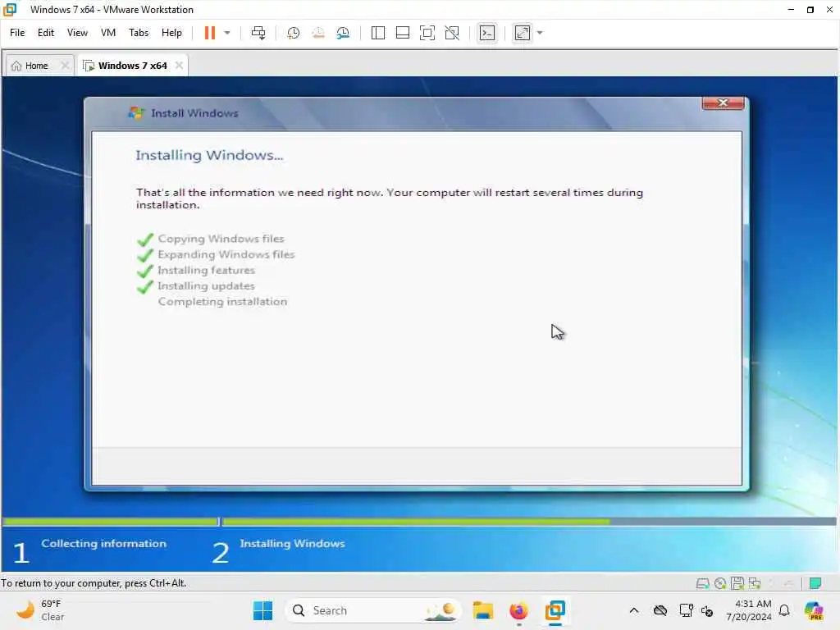The image size is (840, 630).
Task: Click 'Collecting information' stage label
Action: point(104,543)
